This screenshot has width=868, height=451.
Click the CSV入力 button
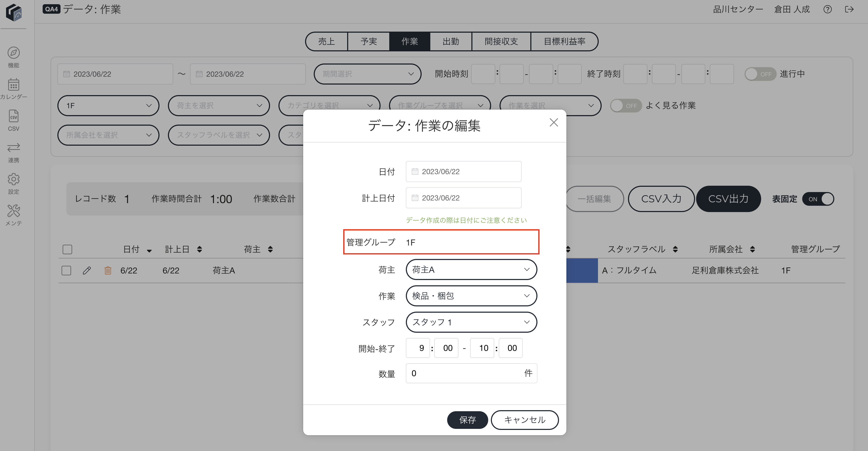tap(661, 199)
